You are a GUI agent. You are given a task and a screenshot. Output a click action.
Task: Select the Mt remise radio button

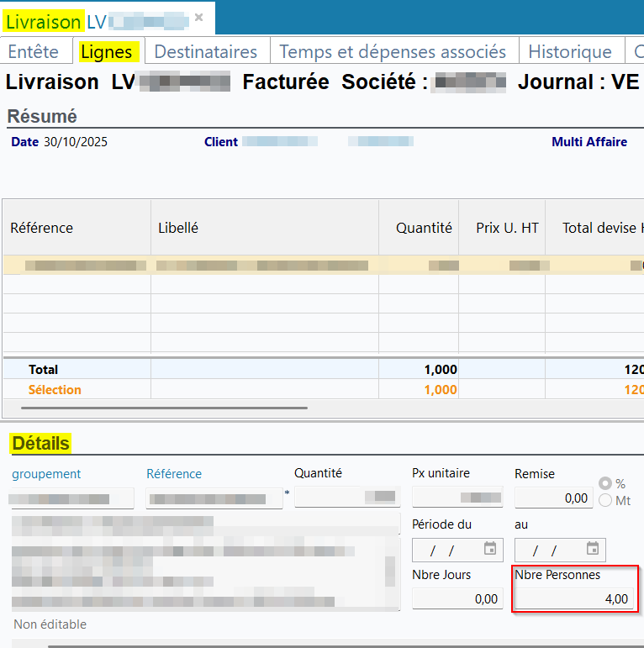605,500
